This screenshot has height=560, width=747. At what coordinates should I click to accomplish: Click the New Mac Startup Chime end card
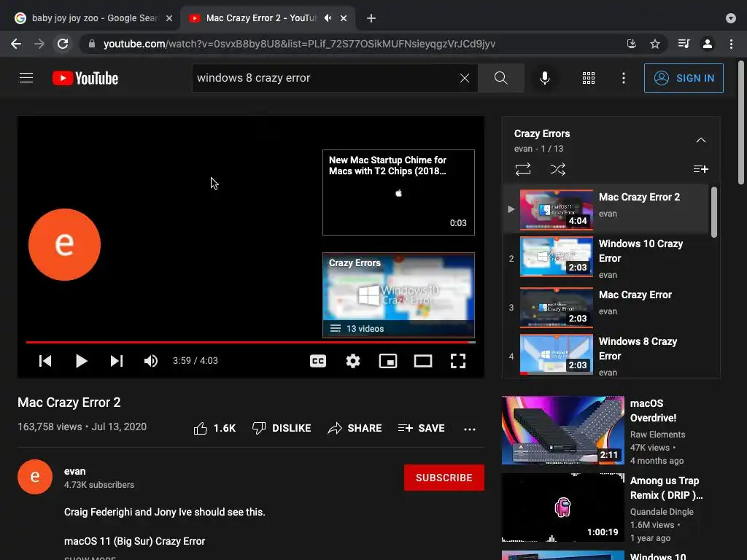point(398,192)
